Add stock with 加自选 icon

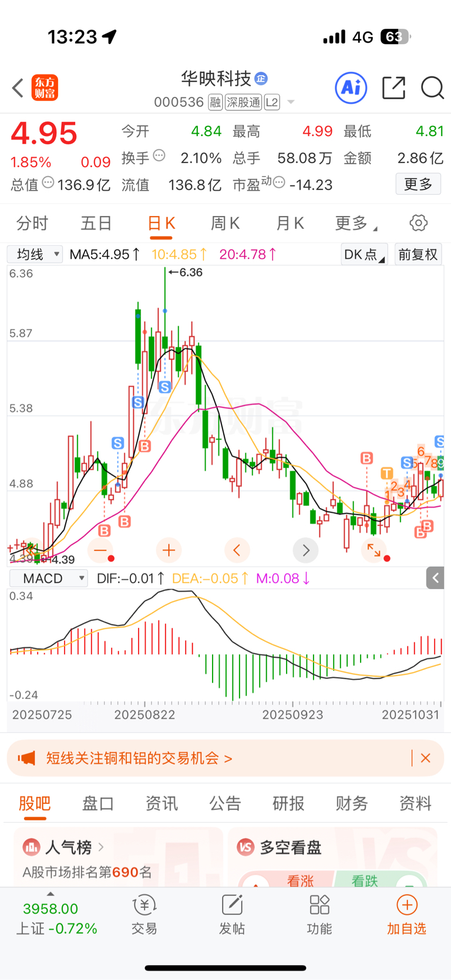point(406,914)
